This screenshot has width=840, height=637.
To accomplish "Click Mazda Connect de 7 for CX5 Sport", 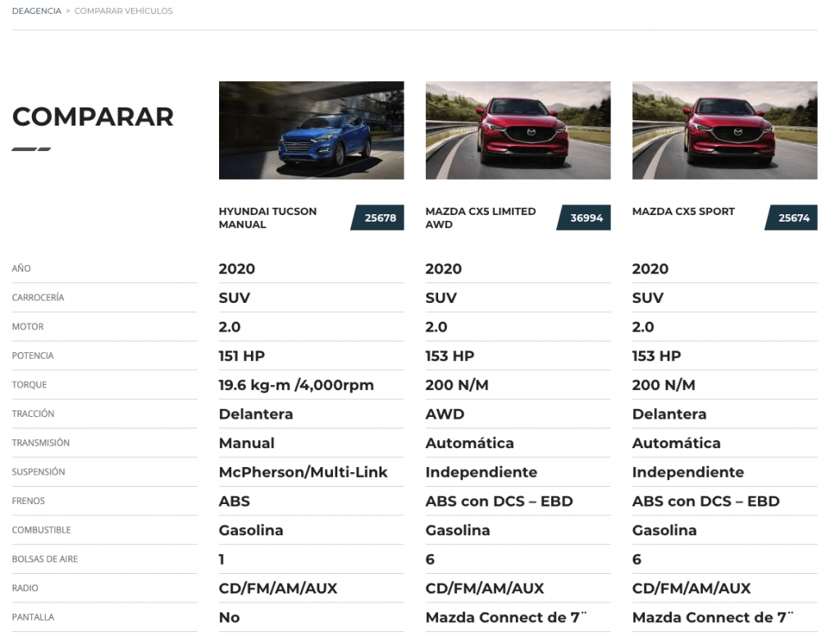I will click(x=713, y=617).
